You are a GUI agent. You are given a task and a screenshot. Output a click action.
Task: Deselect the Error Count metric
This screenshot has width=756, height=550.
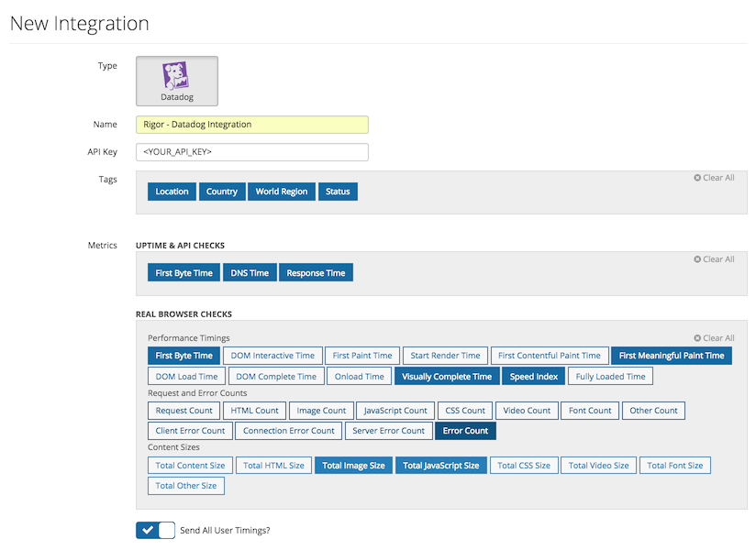465,431
